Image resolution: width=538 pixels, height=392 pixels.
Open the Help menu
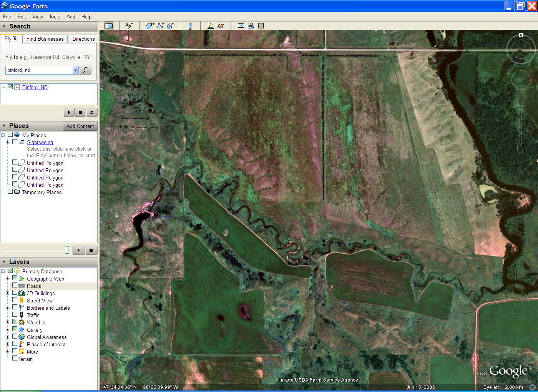pyautogui.click(x=86, y=17)
